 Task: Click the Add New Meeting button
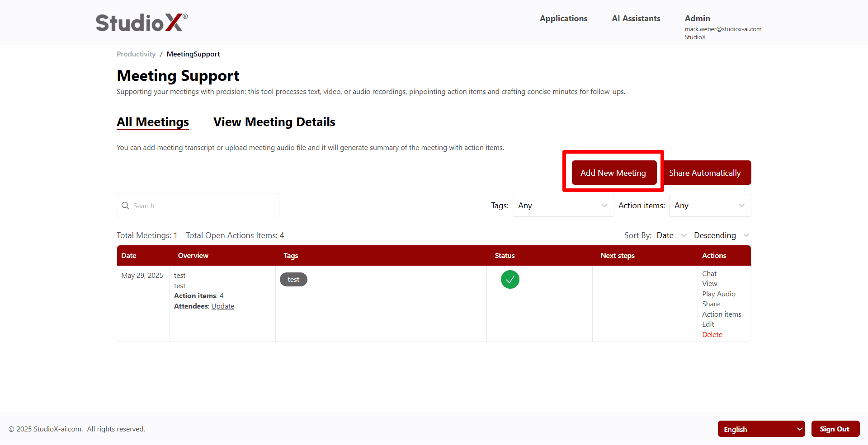[613, 173]
